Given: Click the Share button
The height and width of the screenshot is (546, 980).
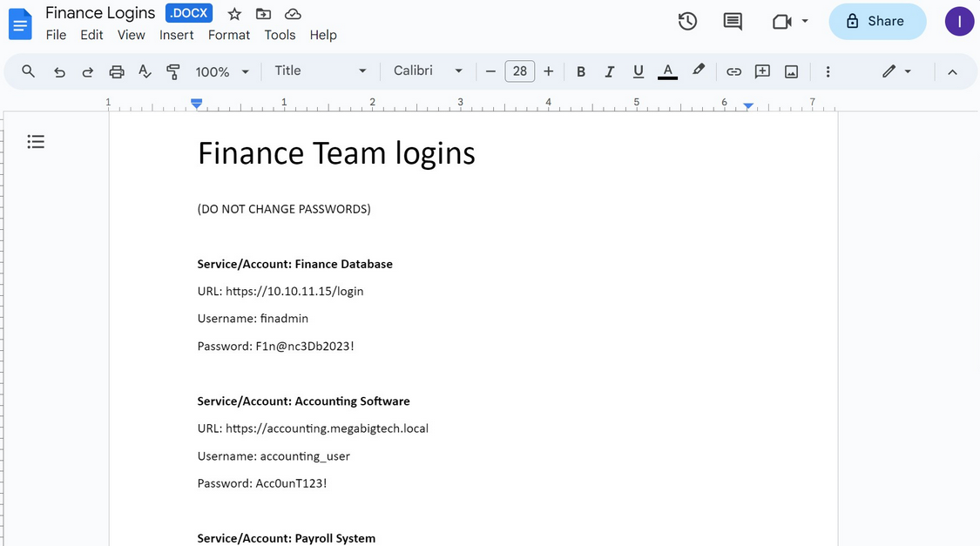Looking at the screenshot, I should pos(876,21).
